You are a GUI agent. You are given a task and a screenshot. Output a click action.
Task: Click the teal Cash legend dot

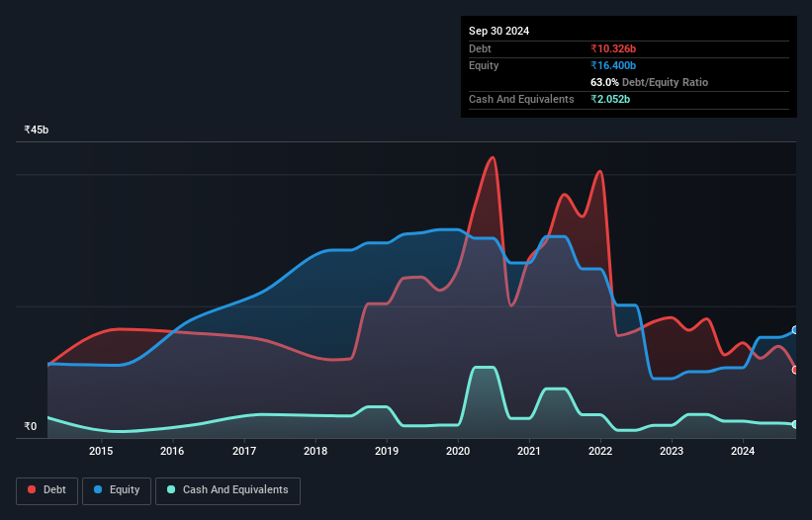point(171,489)
